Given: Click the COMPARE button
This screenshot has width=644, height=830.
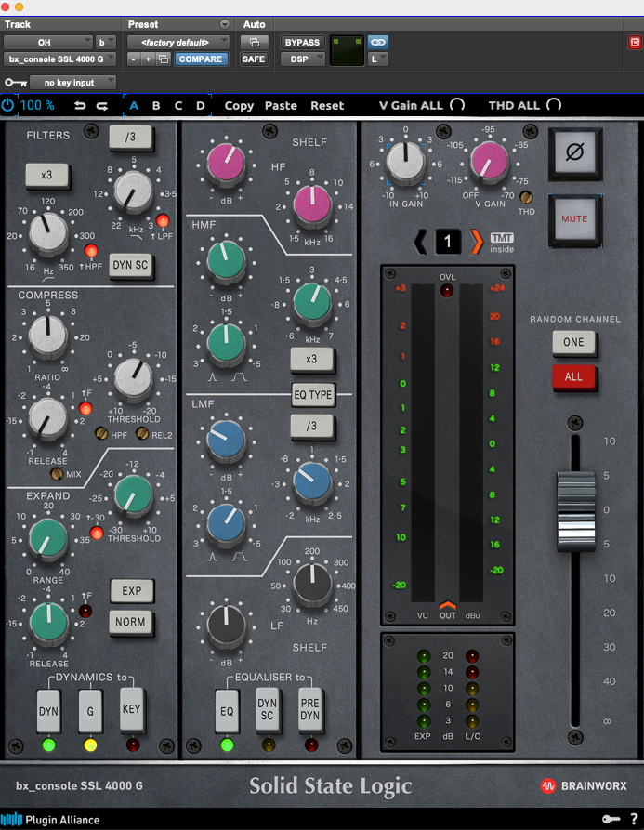Looking at the screenshot, I should (x=201, y=59).
